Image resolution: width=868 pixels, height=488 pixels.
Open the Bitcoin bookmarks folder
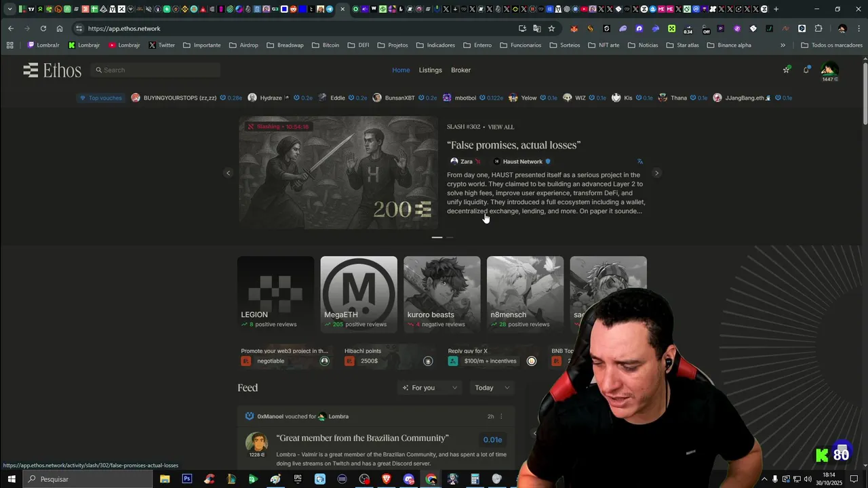click(x=325, y=45)
